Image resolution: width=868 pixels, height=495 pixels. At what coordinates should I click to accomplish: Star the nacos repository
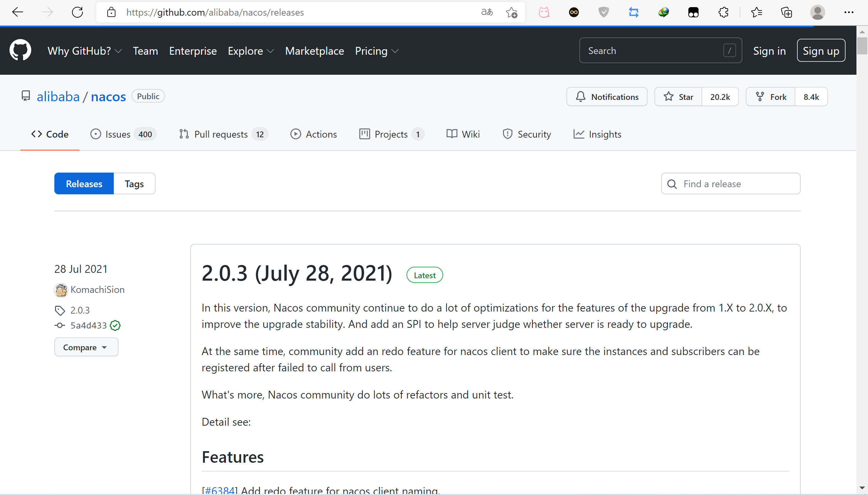pyautogui.click(x=679, y=97)
